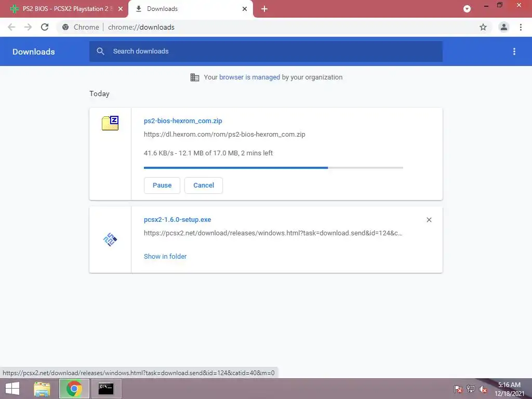Image resolution: width=532 pixels, height=399 pixels.
Task: Pause the ps2-bios download
Action: point(162,185)
